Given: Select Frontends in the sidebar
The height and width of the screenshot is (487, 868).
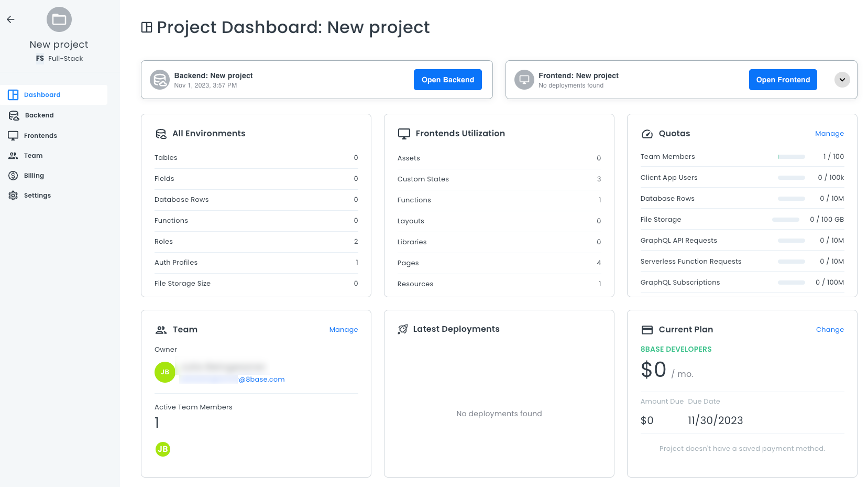Looking at the screenshot, I should pos(40,136).
